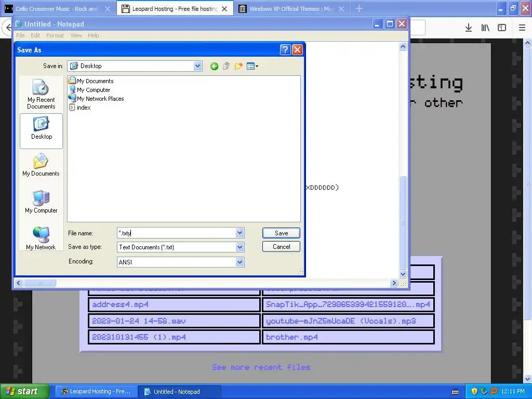Switch to Leopard Hosting taskbar button
This screenshot has height=399, width=532.
96,392
